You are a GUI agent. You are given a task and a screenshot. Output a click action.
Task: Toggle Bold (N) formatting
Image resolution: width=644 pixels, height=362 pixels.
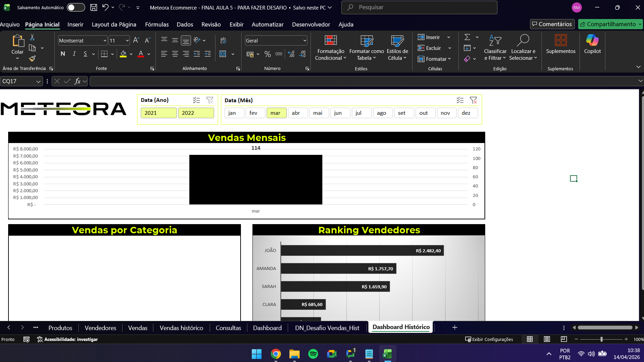63,54
